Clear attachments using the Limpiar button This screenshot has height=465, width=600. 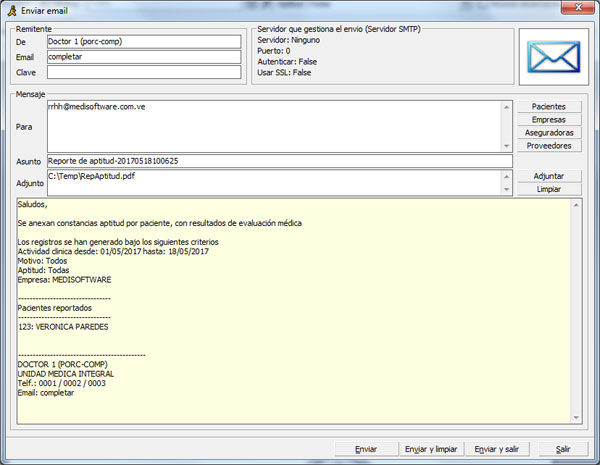(x=550, y=189)
